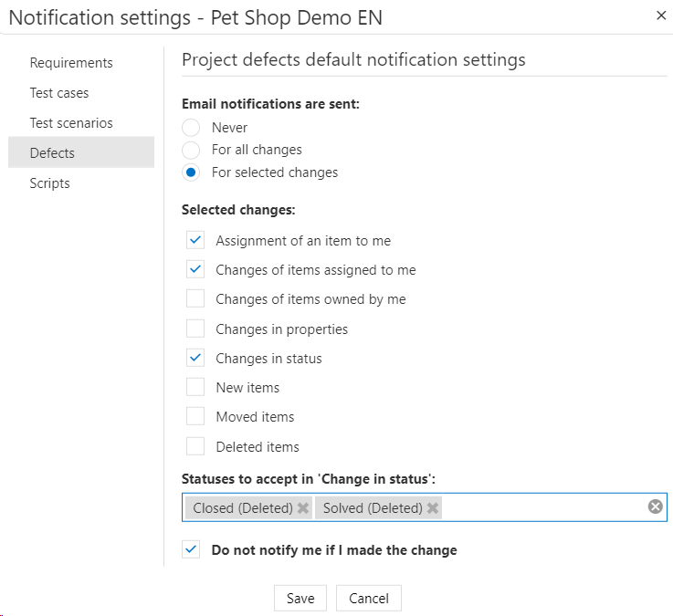Clear all statuses with the circle X icon
The height and width of the screenshot is (616, 673).
tap(655, 507)
